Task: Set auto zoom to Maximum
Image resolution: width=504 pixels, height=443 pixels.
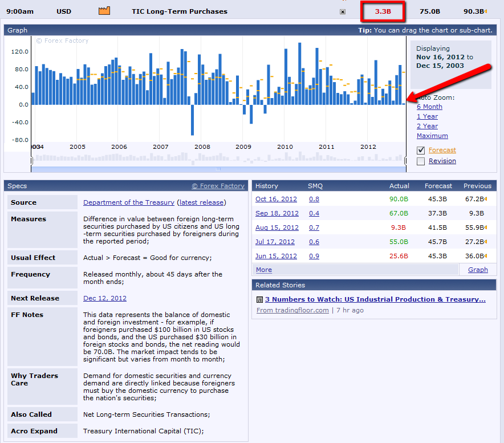Action: 432,136
